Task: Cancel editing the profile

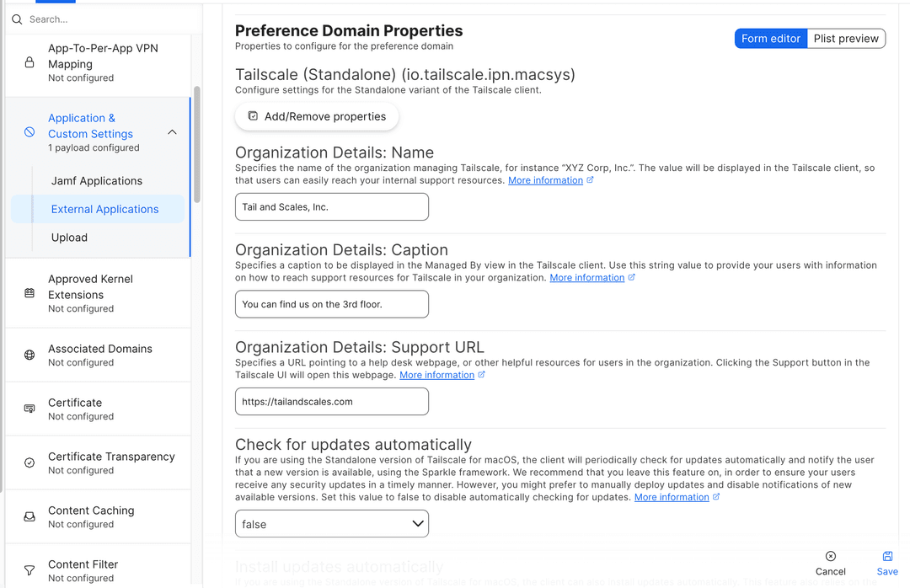Action: [831, 564]
